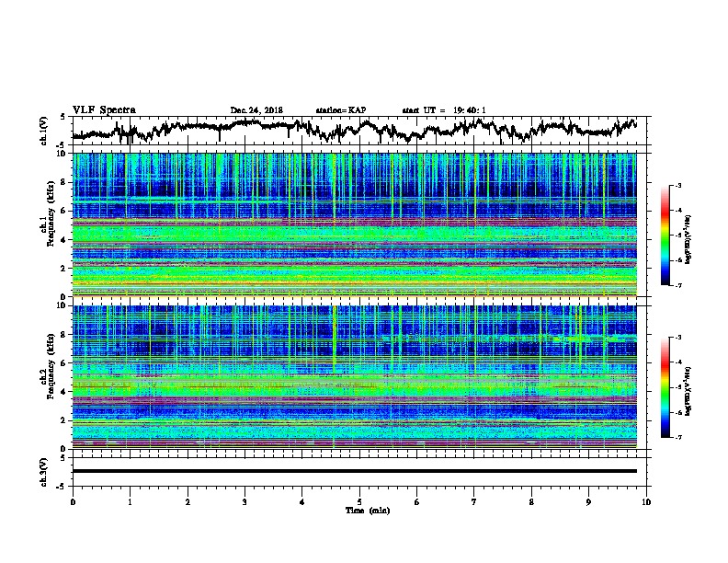Click the "ch.1(V)" axis label of the top waveform
728x563 pixels.
pyautogui.click(x=44, y=131)
